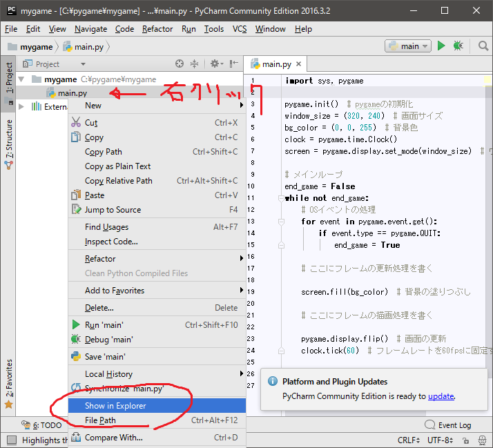Viewport: 493px width, 448px height.
Task: Click the Debug 'main' bug icon in menu
Action: (x=76, y=339)
